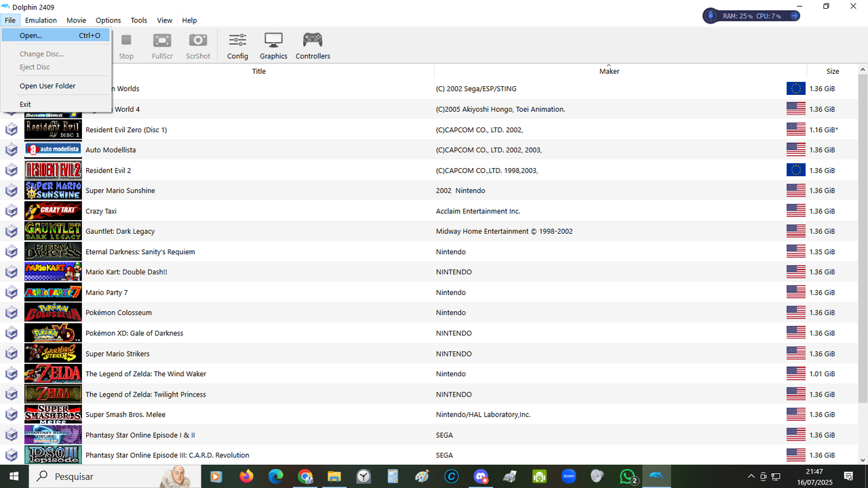Select Resident Evil 2 title text
868x488 pixels.
pos(108,170)
